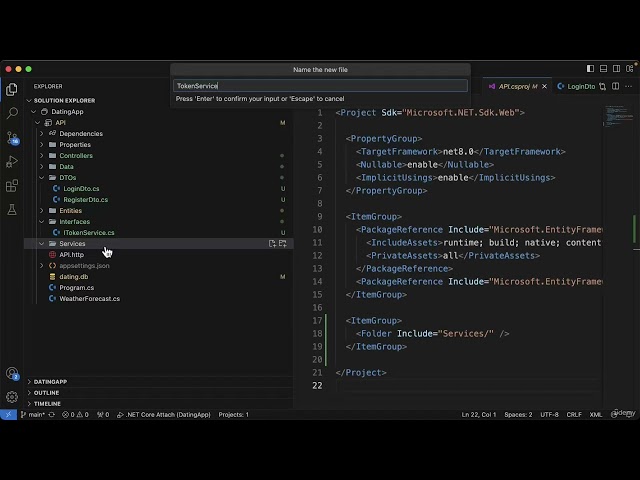
Task: Expand the Data folder
Action: click(42, 167)
